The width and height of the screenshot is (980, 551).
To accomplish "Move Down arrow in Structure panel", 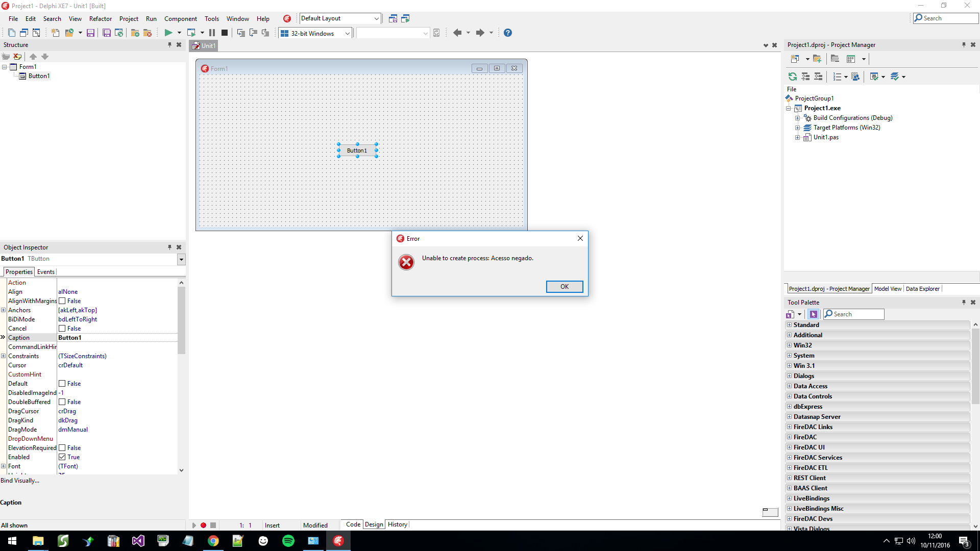I will coord(45,57).
